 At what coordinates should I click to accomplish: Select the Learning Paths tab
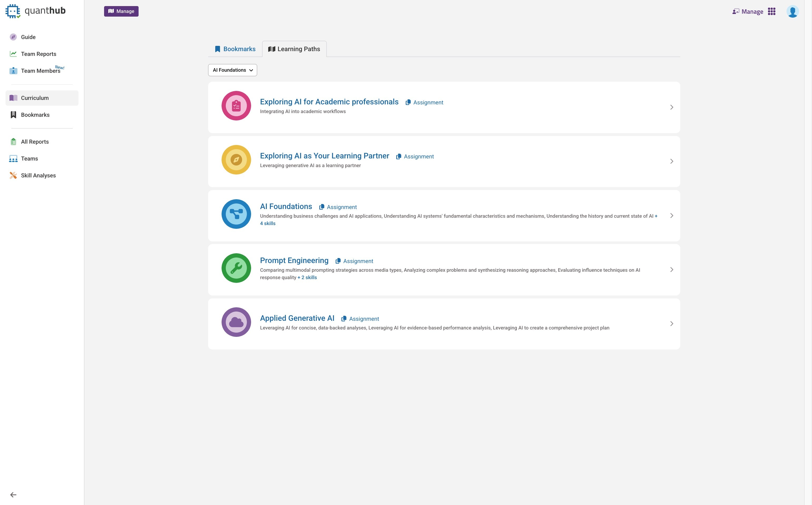294,49
